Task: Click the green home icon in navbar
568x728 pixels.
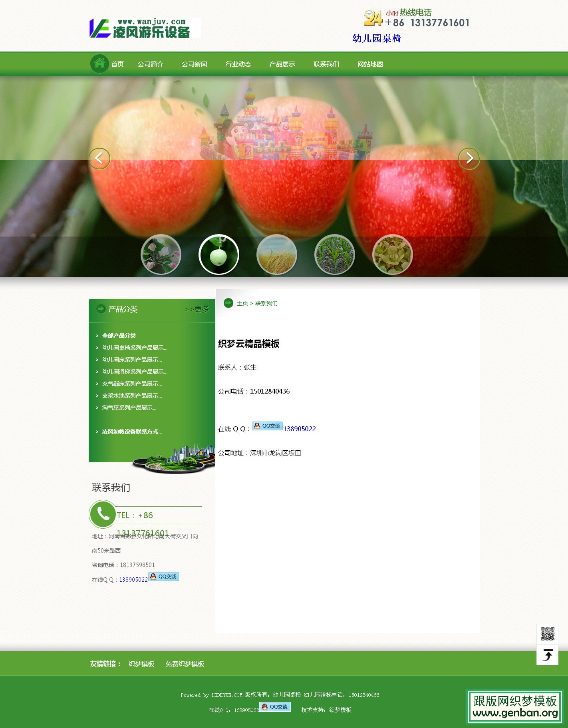Action: [x=99, y=64]
